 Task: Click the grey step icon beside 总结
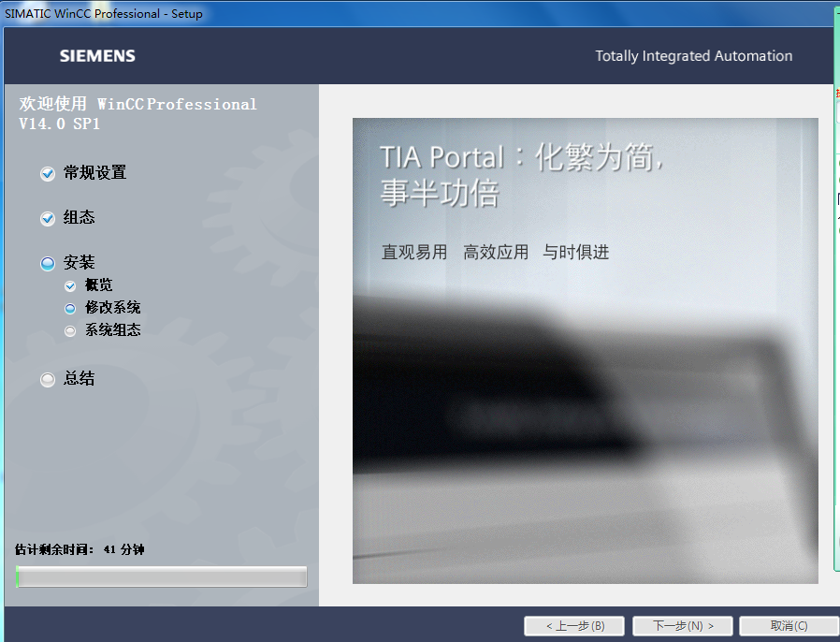[48, 380]
